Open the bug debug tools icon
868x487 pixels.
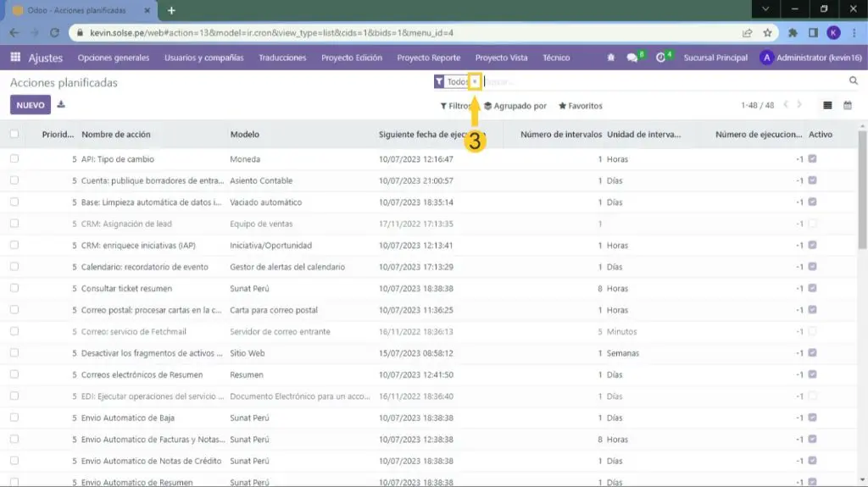point(611,58)
